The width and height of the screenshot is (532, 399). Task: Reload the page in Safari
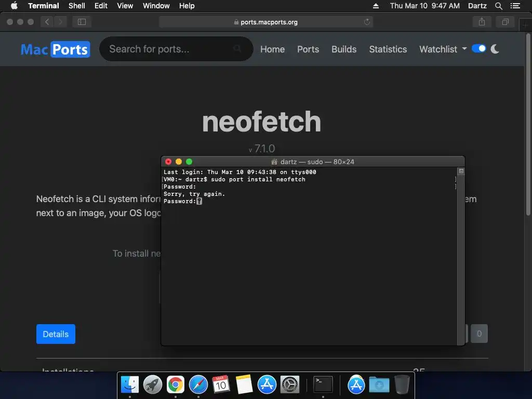[x=367, y=22]
